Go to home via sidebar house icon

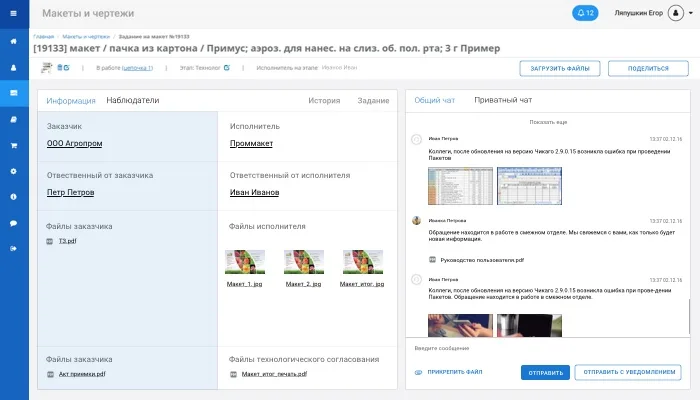pos(13,41)
